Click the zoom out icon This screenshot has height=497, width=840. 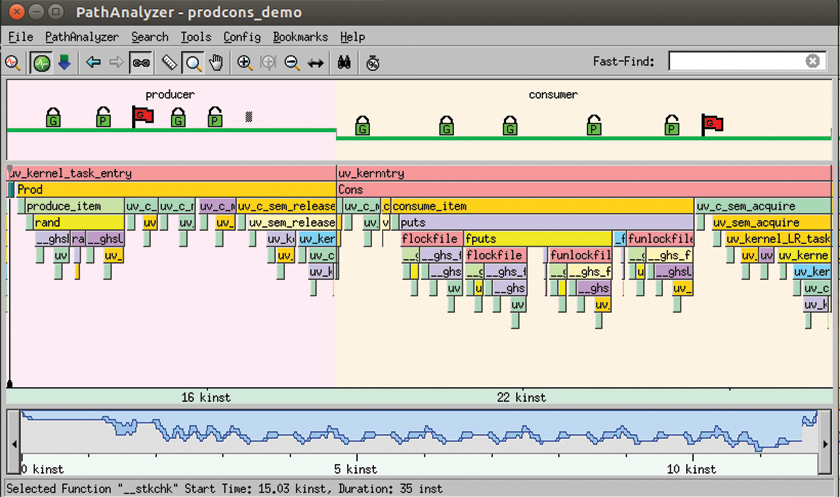tap(292, 63)
